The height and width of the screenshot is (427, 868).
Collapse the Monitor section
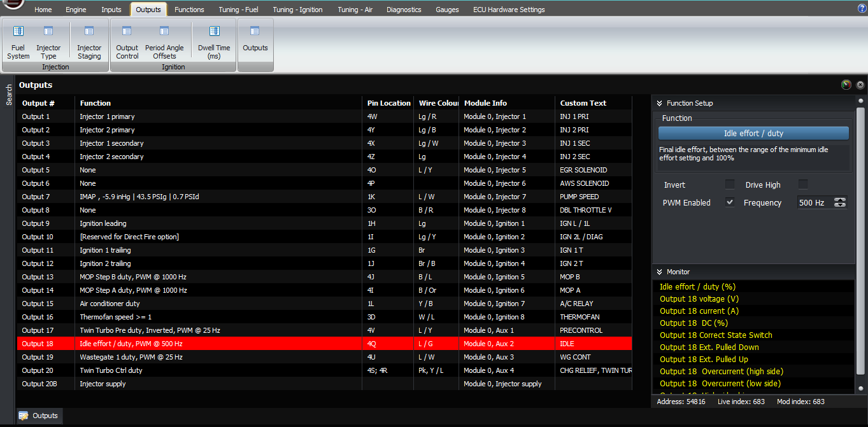coord(660,272)
